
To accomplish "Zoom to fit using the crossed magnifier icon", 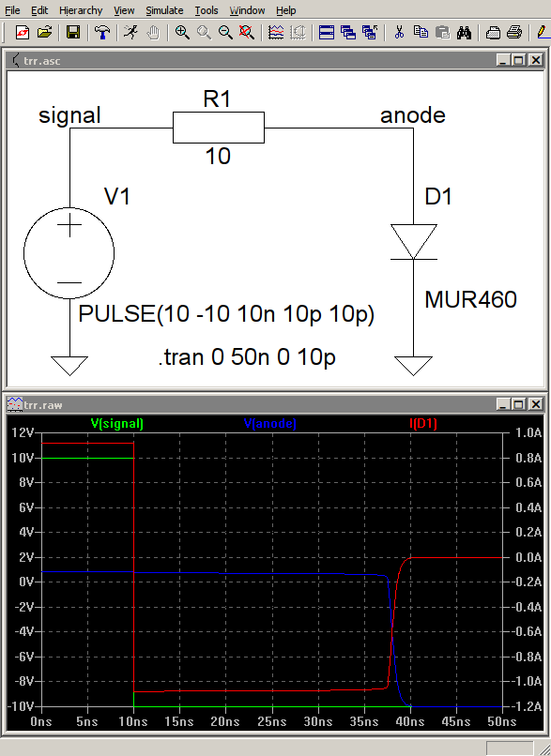I will (247, 33).
